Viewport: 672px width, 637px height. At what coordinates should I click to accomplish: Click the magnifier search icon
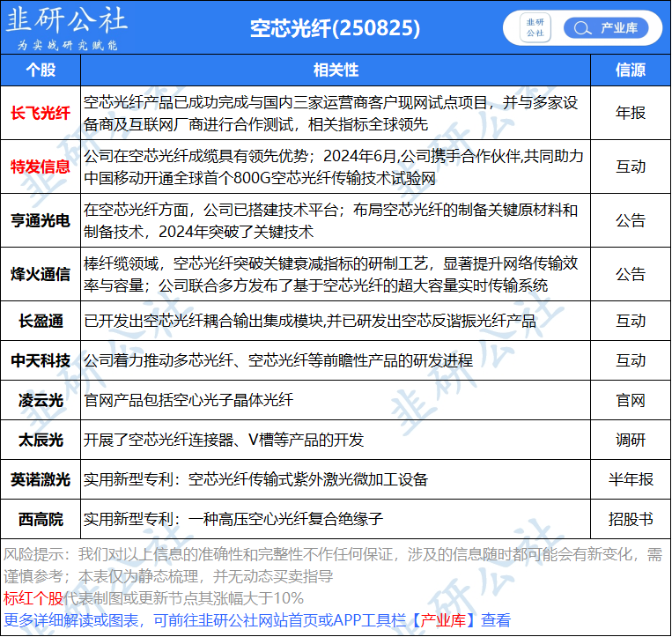pos(581,28)
